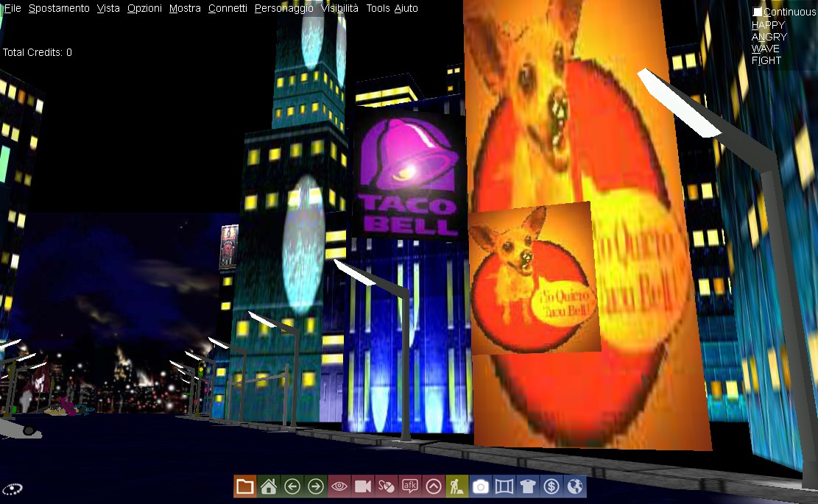Click the AFK speech bubble icon

(410, 486)
